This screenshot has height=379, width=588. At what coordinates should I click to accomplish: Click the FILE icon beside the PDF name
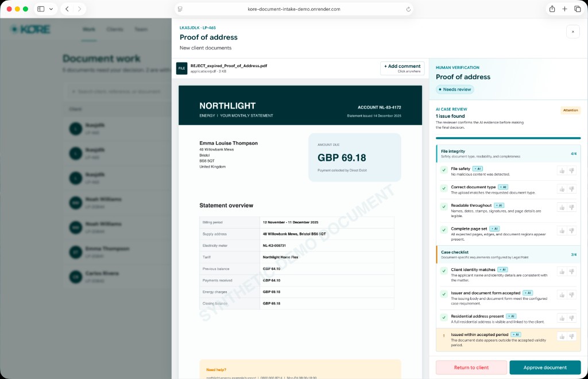[181, 68]
